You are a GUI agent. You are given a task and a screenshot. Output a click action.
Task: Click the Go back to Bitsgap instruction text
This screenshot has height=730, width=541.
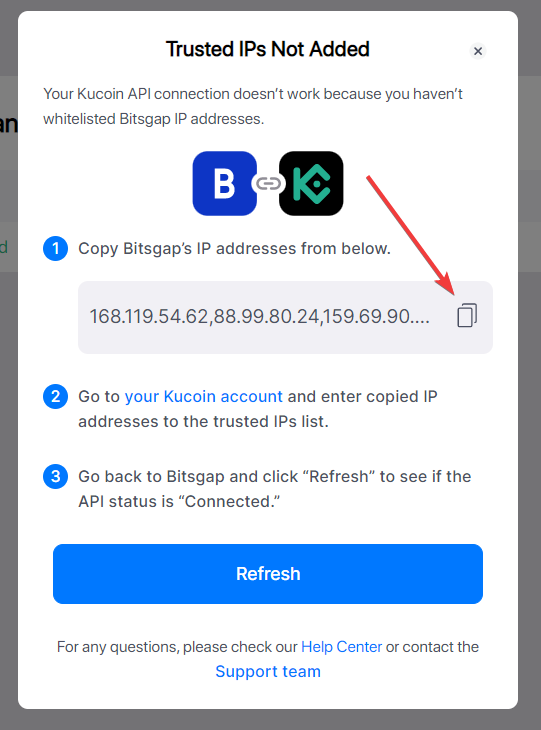click(275, 489)
